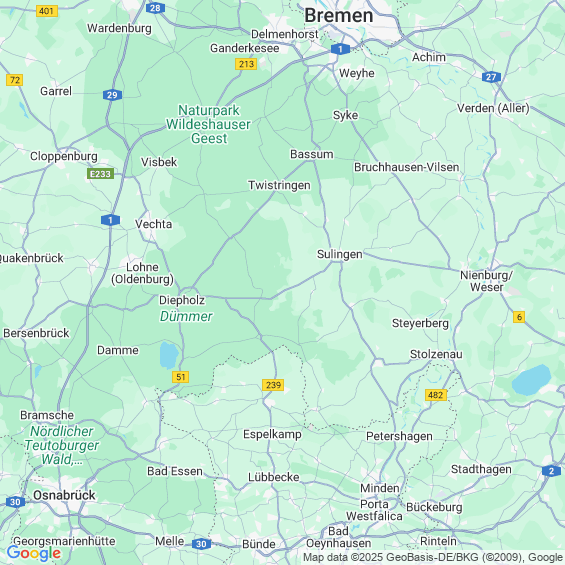
Task: Click the yellow 239 road shield
Action: click(273, 385)
